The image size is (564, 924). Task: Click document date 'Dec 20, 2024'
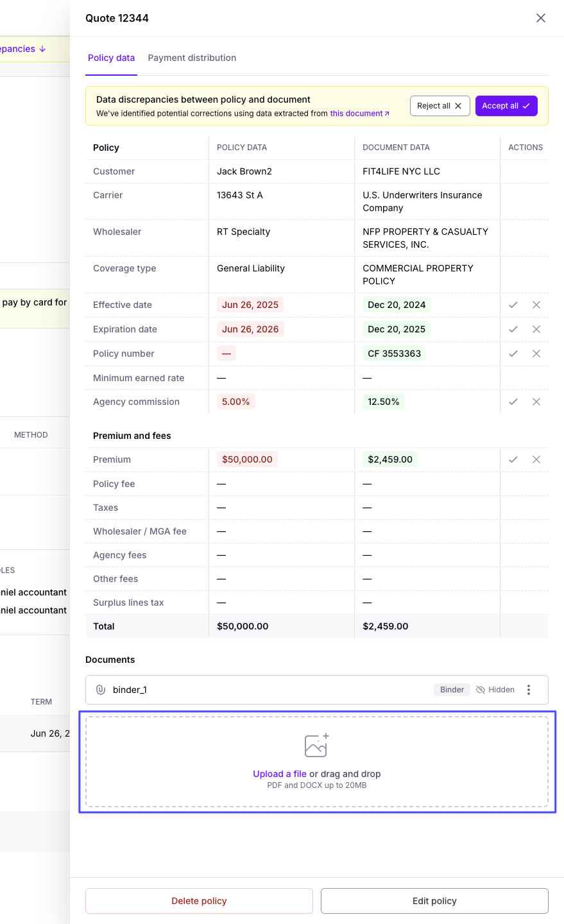(x=397, y=305)
